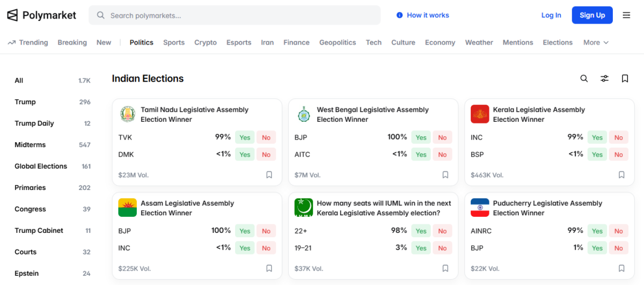Click the Sign Up button
This screenshot has height=285, width=644.
click(592, 15)
